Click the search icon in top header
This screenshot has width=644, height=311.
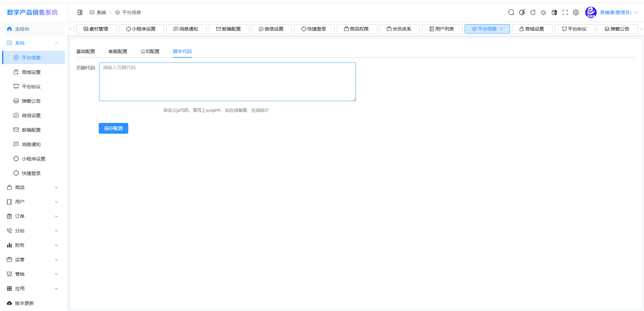click(x=511, y=12)
